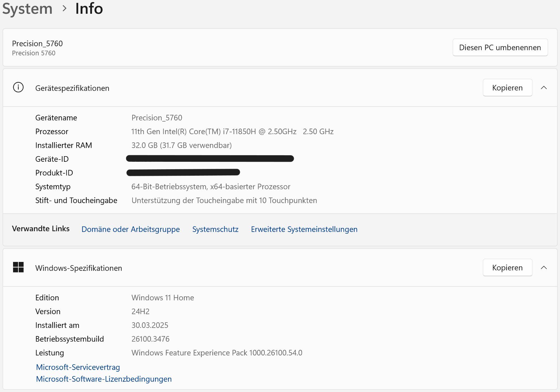This screenshot has width=560, height=392.
Task: Click the Gerätespezifikationen header title
Action: click(x=72, y=88)
